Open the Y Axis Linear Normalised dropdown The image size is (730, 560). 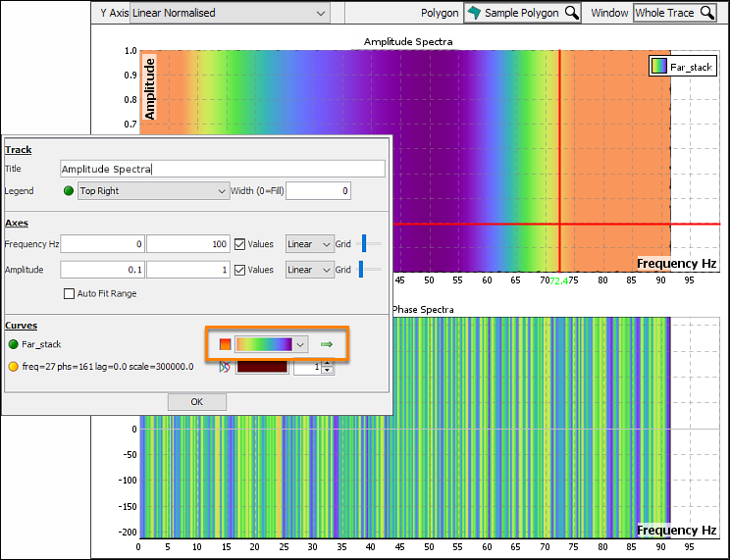point(230,13)
